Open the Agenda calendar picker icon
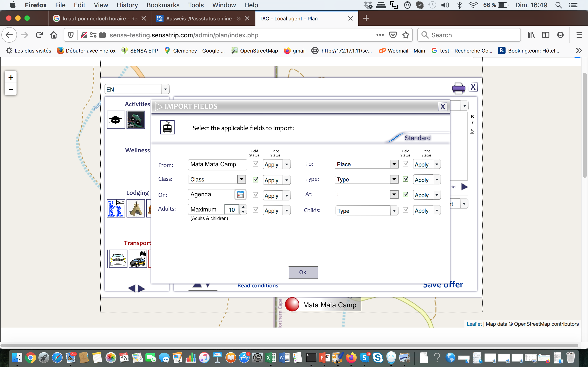Screen dimensions: 588x367 (240, 195)
